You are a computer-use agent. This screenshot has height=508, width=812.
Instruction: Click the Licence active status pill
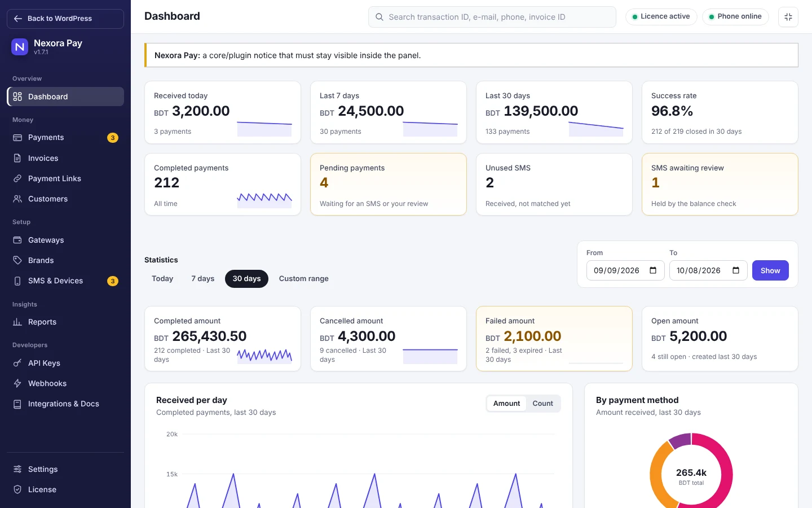661,17
